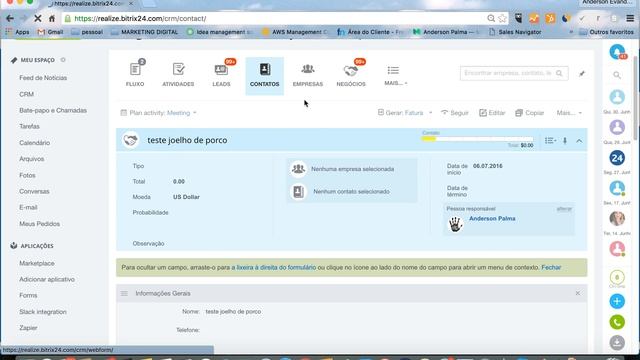Click the Informações Gerais drag handle

(x=124, y=293)
